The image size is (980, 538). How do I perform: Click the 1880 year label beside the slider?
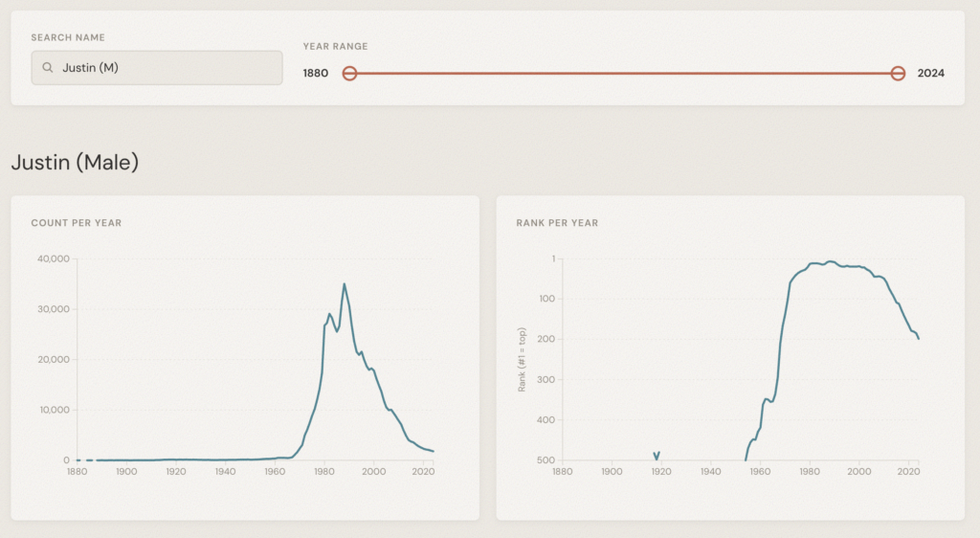pyautogui.click(x=316, y=74)
